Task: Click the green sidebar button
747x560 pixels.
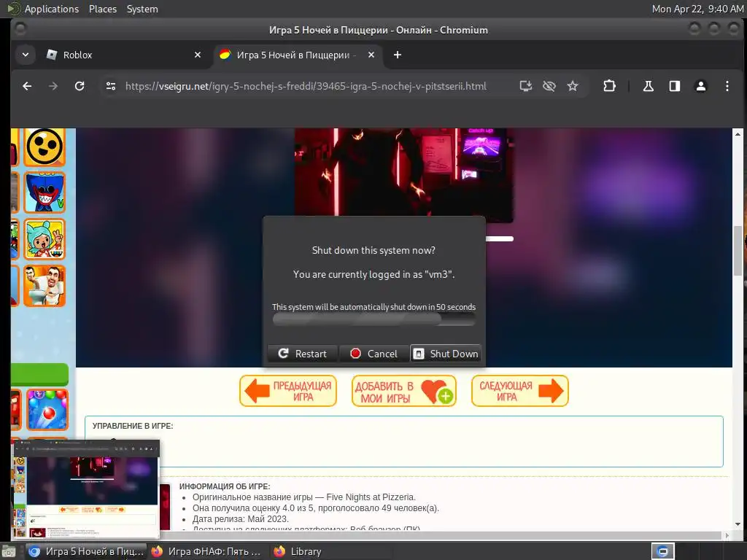Action: [39, 374]
